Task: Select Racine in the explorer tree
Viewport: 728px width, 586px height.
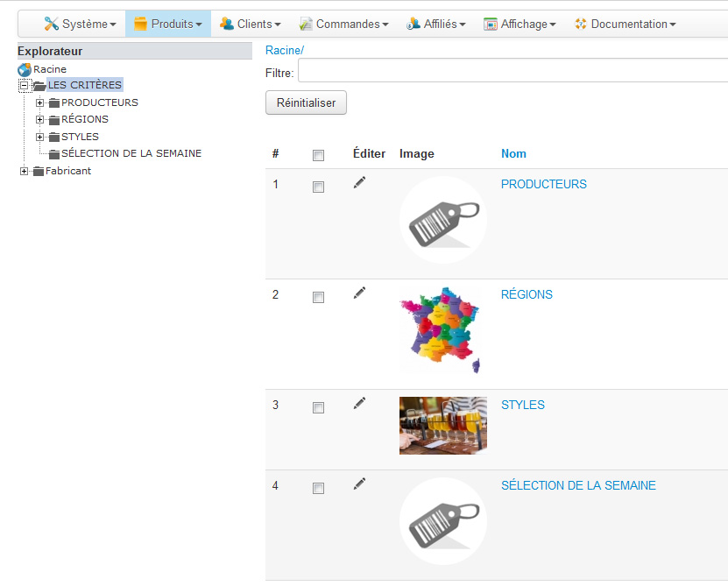Action: [x=50, y=70]
